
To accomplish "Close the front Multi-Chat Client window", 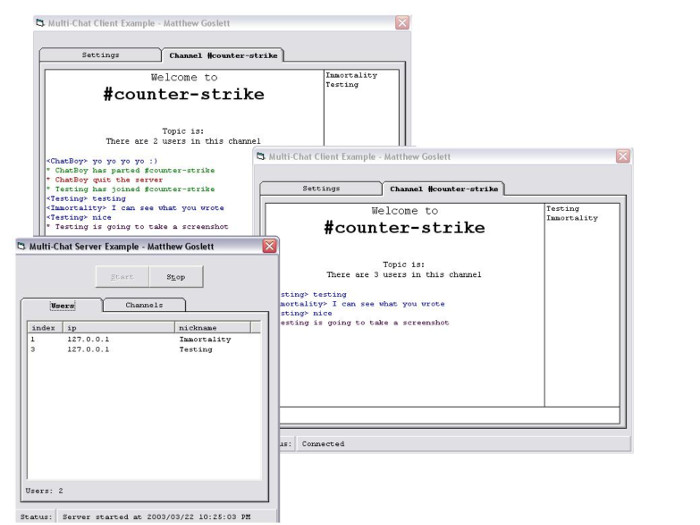I will pyautogui.click(x=623, y=156).
